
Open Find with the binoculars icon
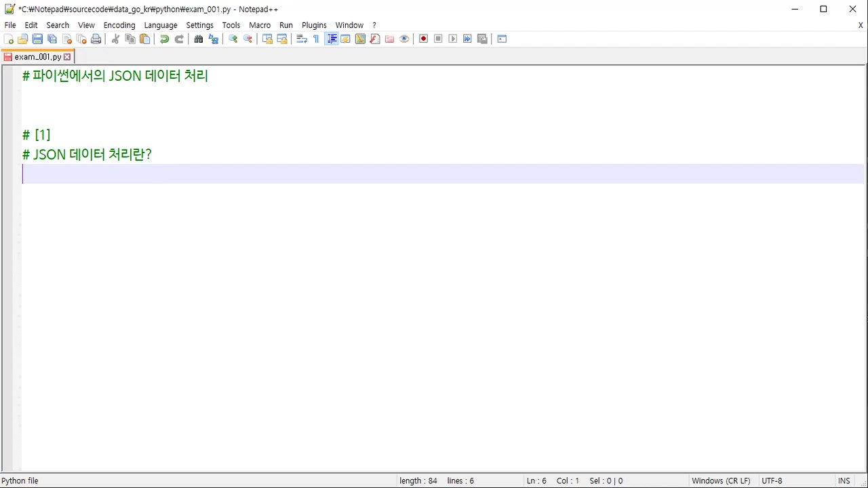(x=198, y=39)
